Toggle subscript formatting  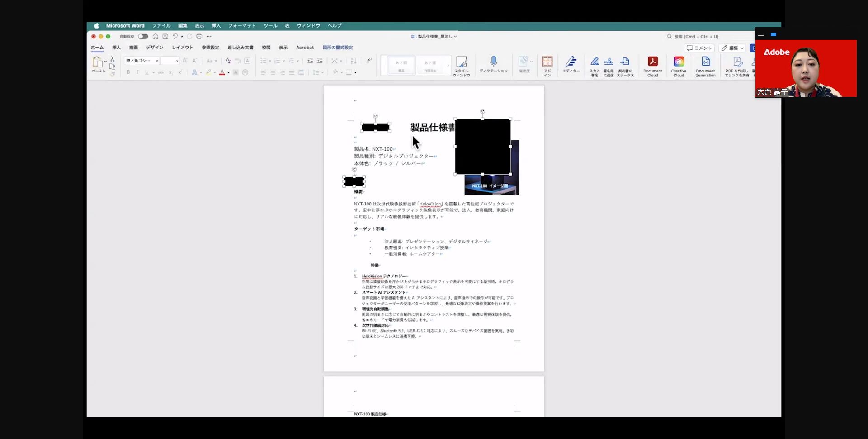click(170, 72)
